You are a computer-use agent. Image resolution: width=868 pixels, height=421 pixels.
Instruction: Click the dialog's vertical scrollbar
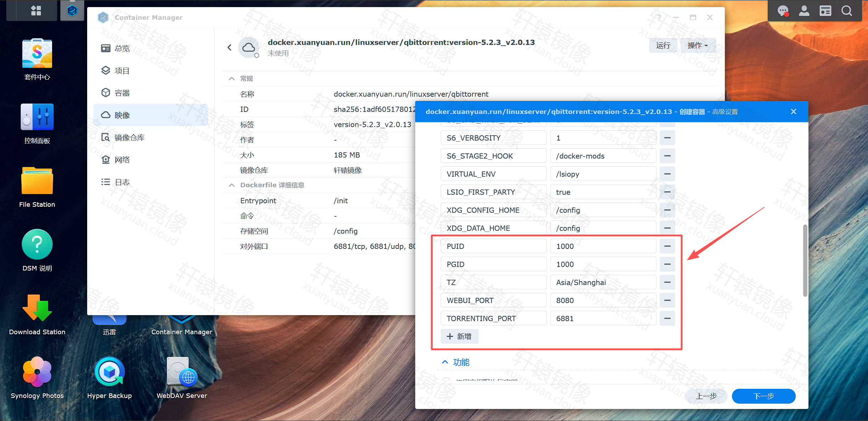(x=805, y=261)
